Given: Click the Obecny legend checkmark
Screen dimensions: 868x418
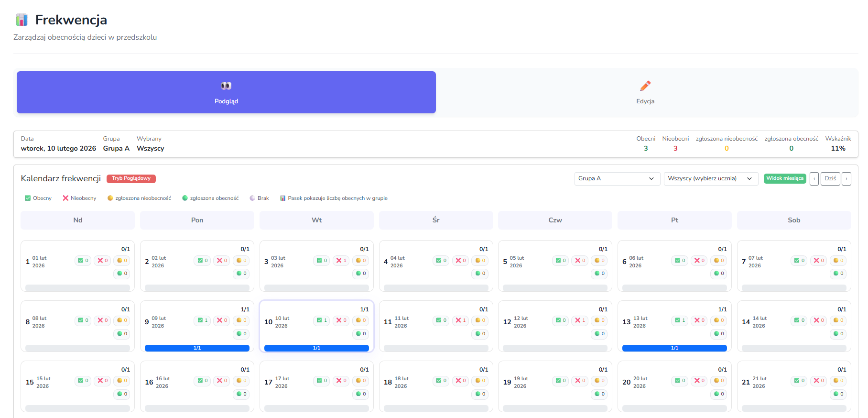Looking at the screenshot, I should click(28, 198).
